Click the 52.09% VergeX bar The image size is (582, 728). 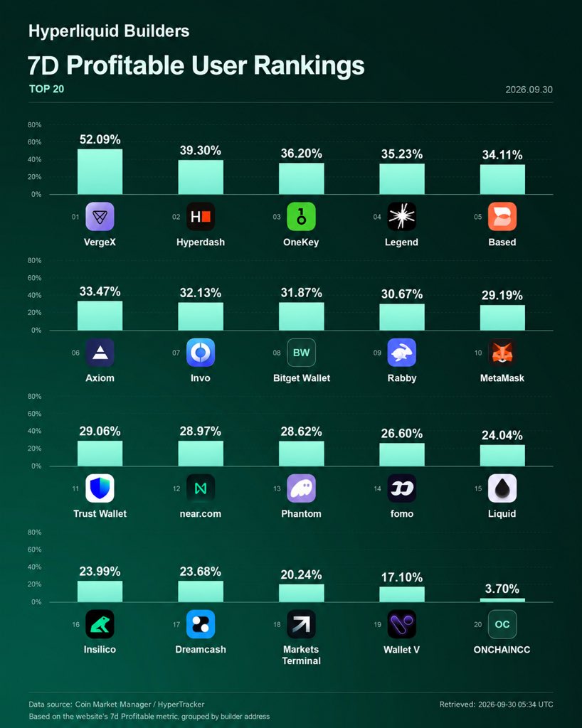(x=100, y=172)
